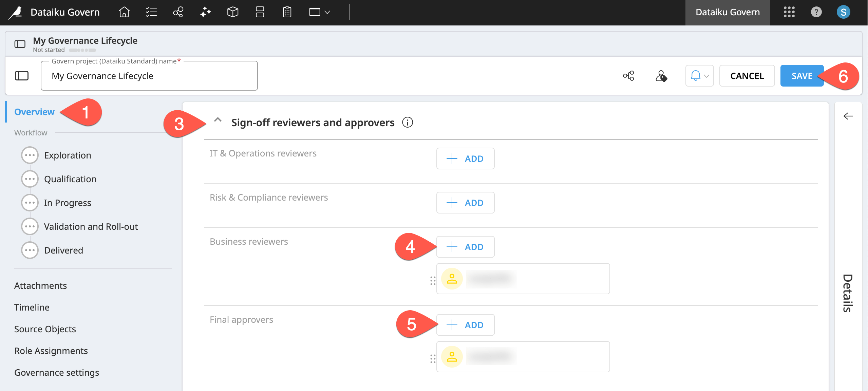Image resolution: width=868 pixels, height=391 pixels.
Task: Collapse Sign-off reviewers and approvers section
Action: tap(218, 120)
